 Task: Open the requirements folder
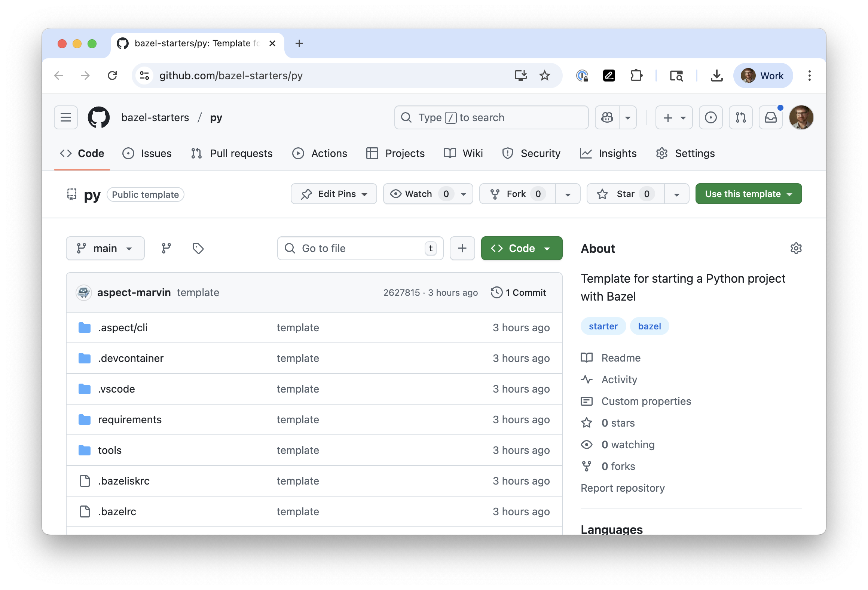tap(129, 420)
